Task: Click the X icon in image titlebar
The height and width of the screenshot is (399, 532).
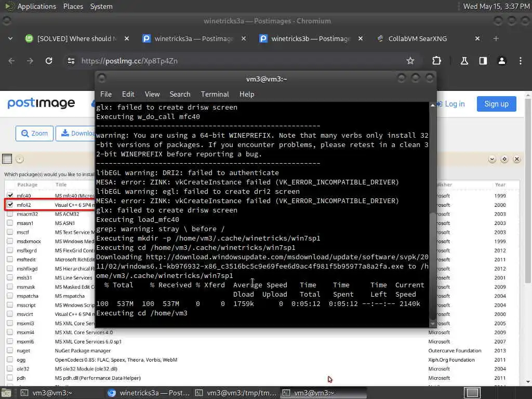Action: (517, 159)
